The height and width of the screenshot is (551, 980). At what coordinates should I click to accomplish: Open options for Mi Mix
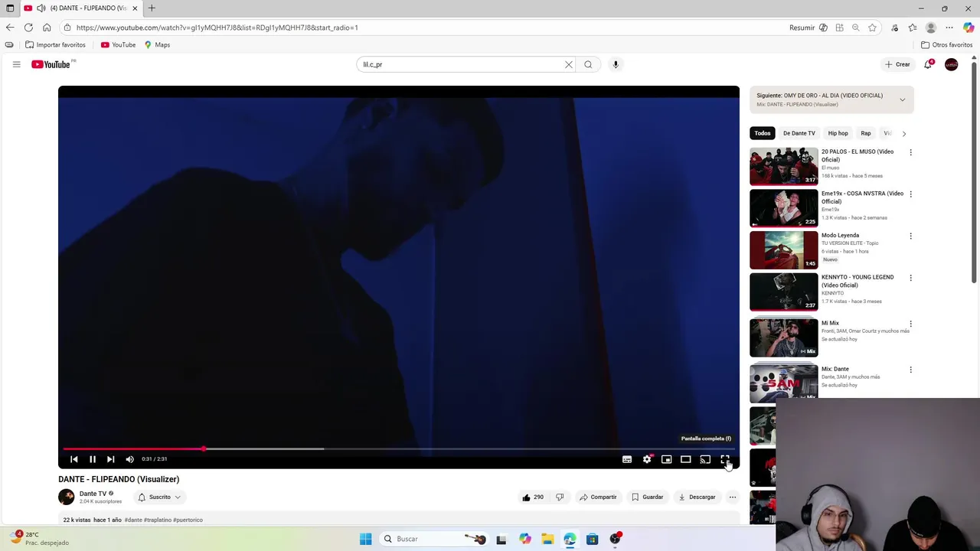coord(910,324)
